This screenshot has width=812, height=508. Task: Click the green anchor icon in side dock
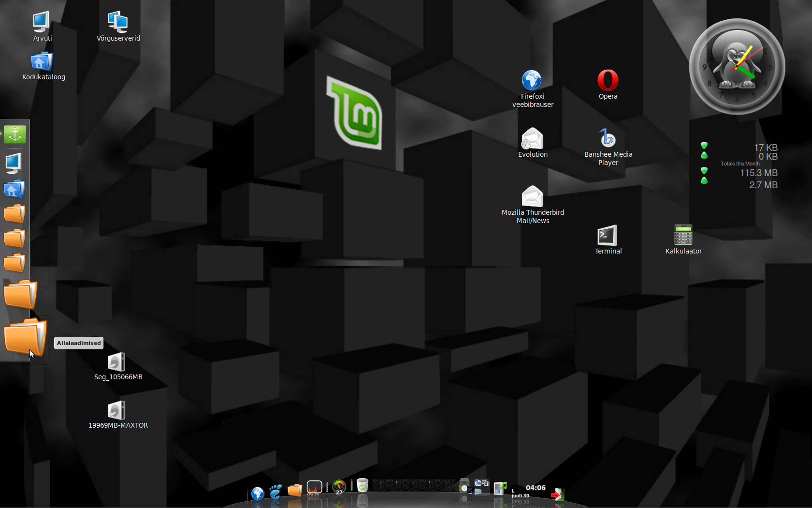14,134
